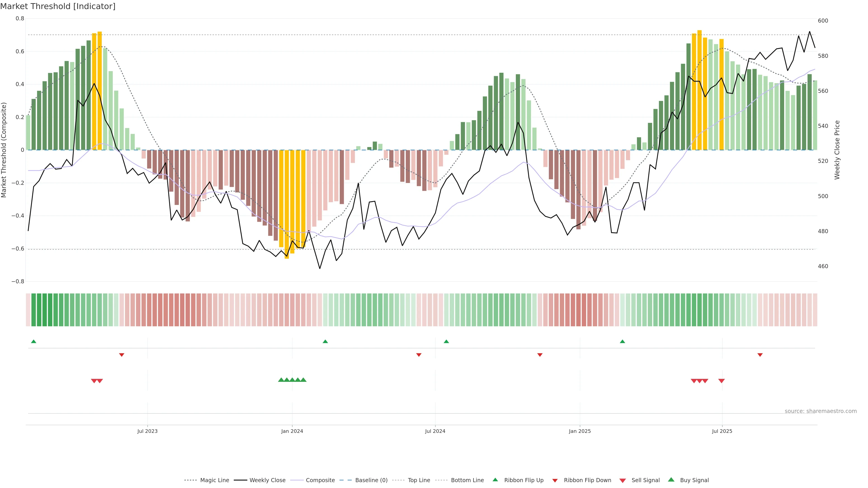
Task: Click the ribbon flip-up marker after Jul 2024
Action: (446, 342)
